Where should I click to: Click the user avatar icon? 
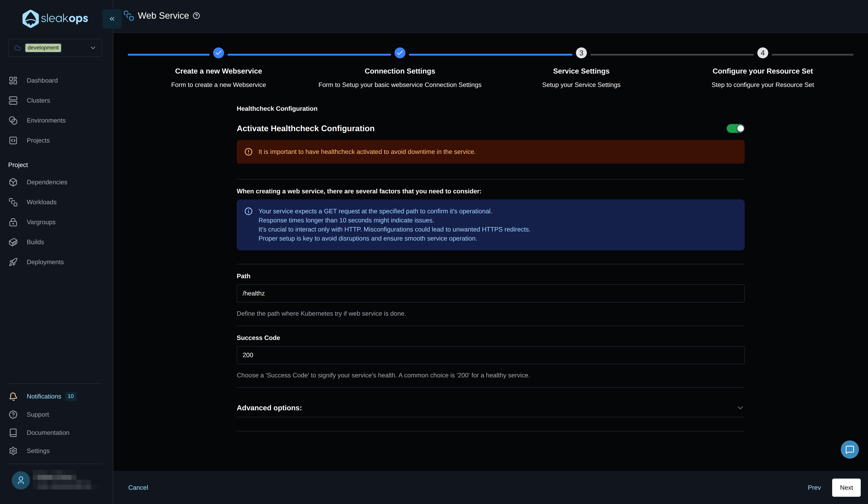[x=21, y=480]
